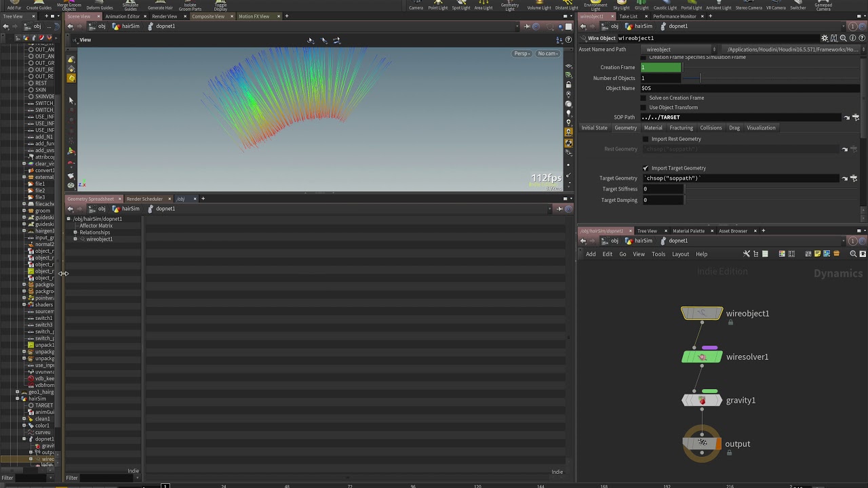Screen dimensions: 868x488
Task: Enable Solve on Creation Frame checkbox
Action: point(644,98)
